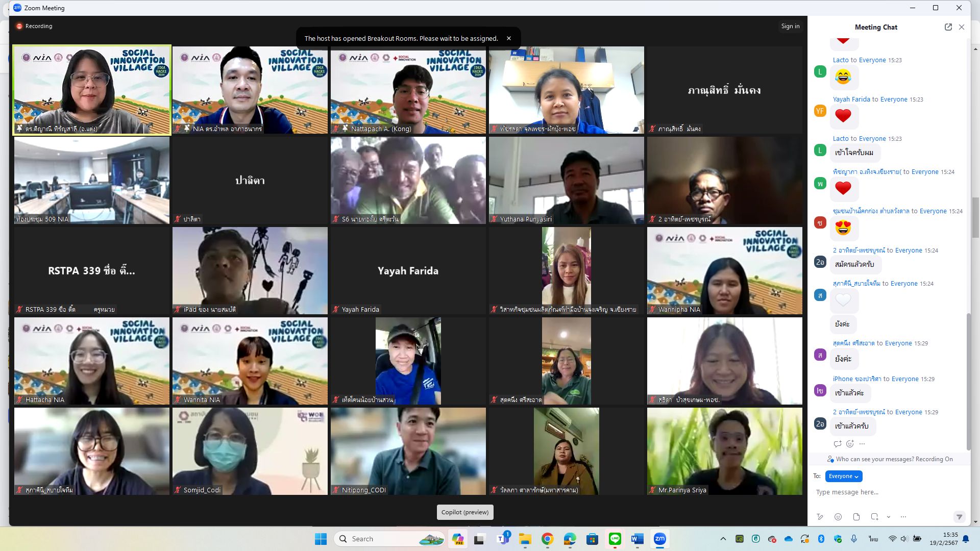Click the screenshot capture icon in chat

coord(874,517)
